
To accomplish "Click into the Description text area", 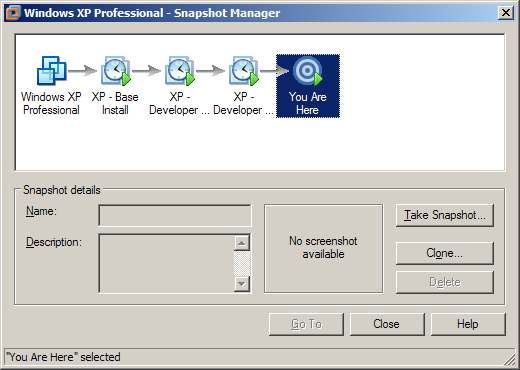I will [x=166, y=263].
